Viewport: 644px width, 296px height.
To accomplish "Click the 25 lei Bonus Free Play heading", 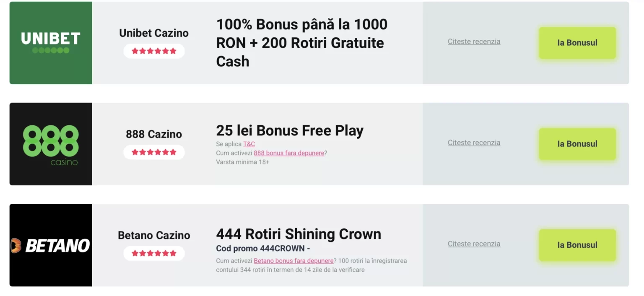I will point(290,130).
